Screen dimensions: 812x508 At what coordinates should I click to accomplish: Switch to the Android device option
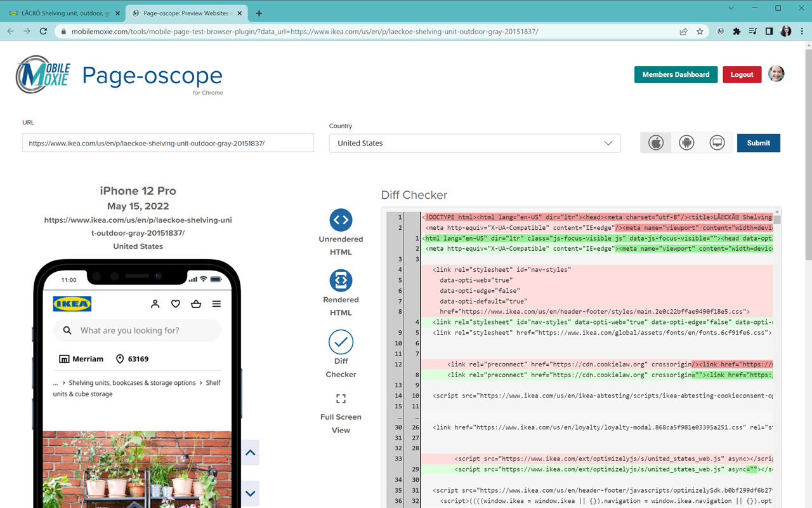click(x=686, y=142)
